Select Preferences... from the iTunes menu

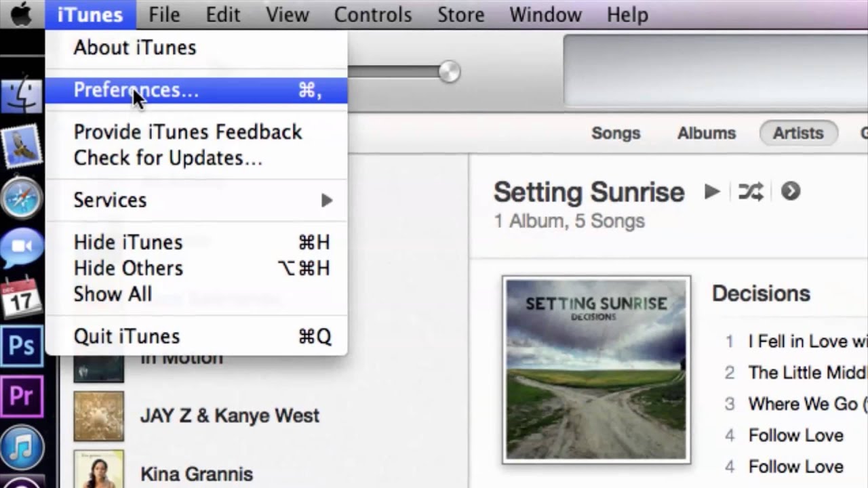pos(196,90)
